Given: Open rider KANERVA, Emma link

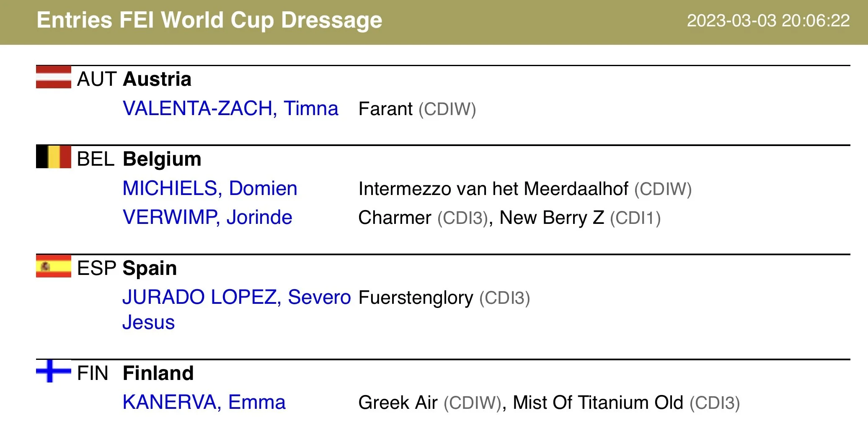Looking at the screenshot, I should [204, 402].
